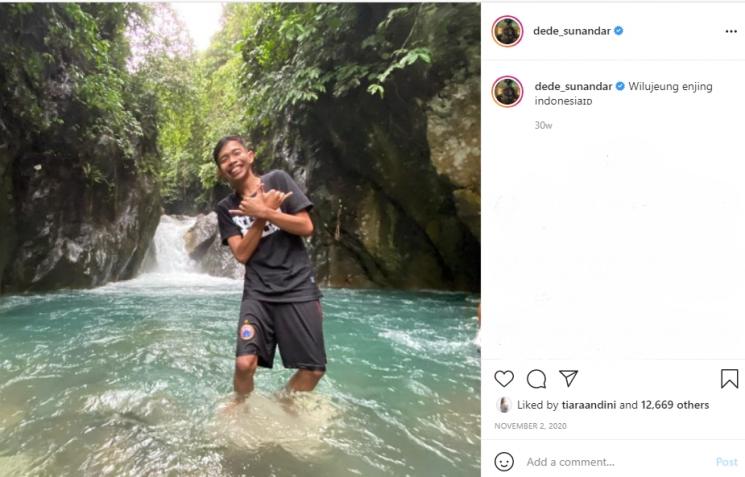Click the waterfall post photo
This screenshot has height=477, width=745.
[240, 238]
